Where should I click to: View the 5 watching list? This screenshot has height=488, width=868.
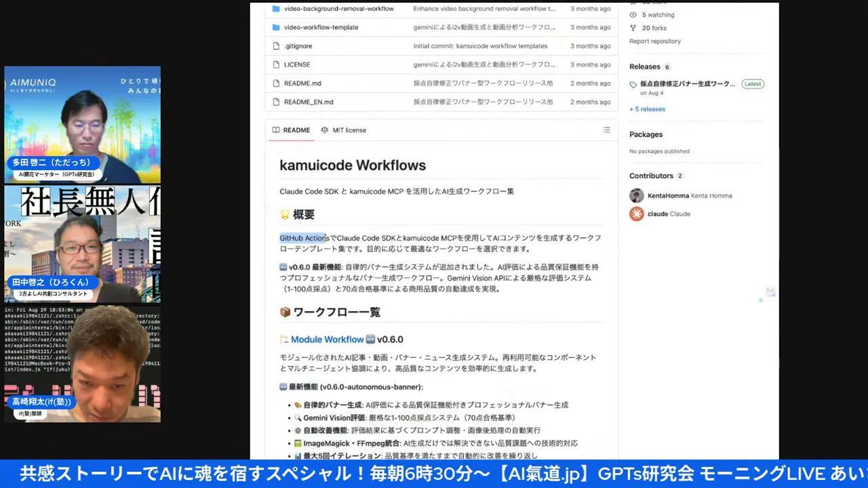pyautogui.click(x=658, y=15)
